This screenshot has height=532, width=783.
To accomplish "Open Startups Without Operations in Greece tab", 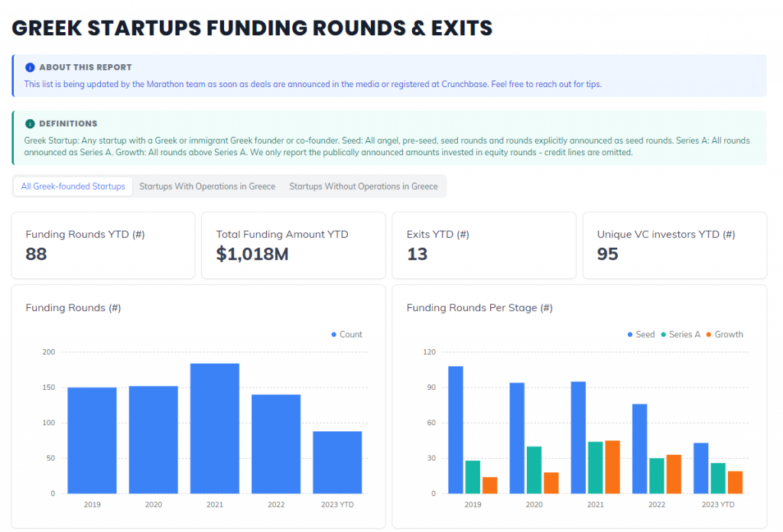I will 363,187.
